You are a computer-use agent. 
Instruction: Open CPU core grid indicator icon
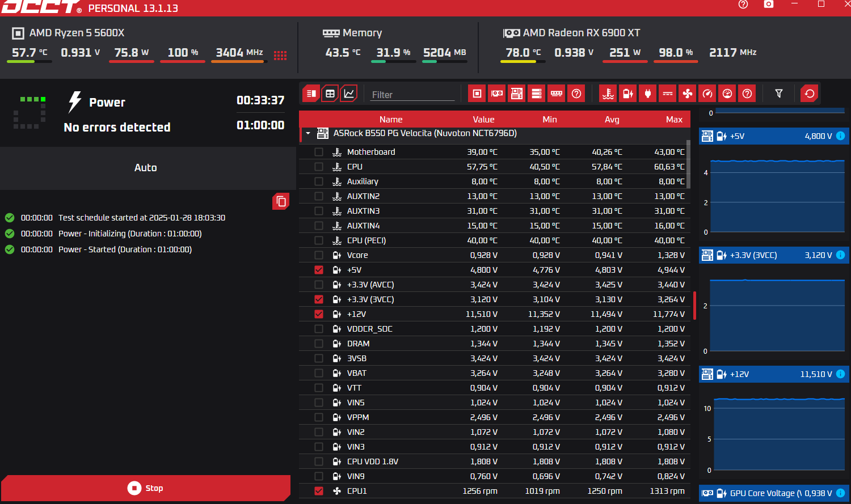(x=280, y=55)
